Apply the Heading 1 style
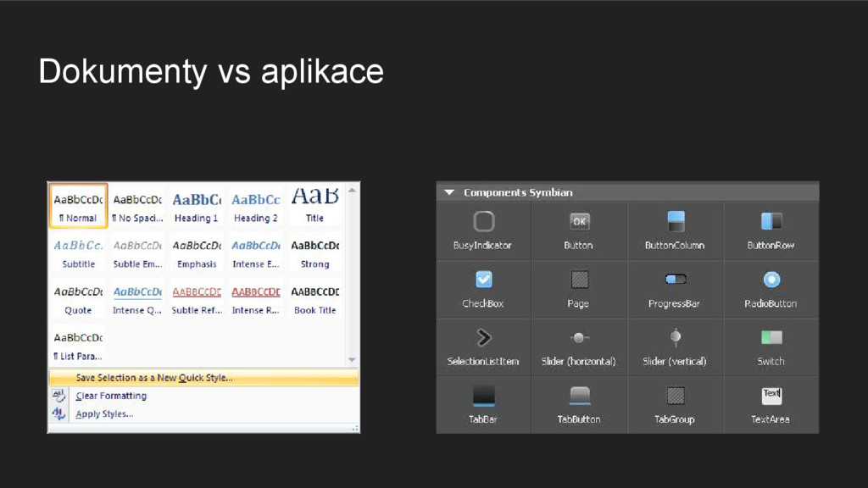The image size is (868, 488). pyautogui.click(x=197, y=206)
